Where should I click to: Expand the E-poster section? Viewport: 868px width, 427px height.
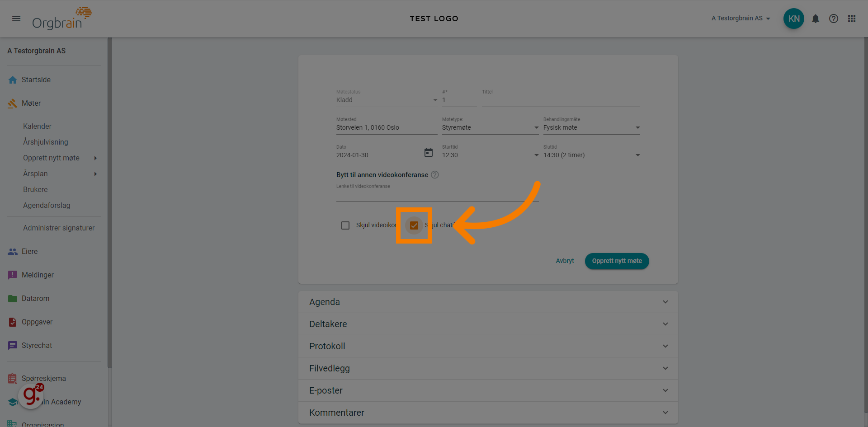point(488,390)
